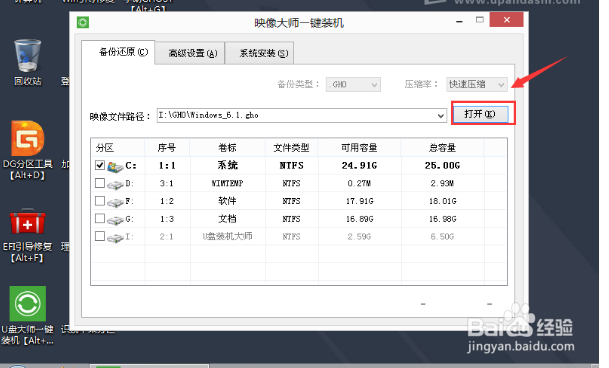Sort by the 可用容量 column header
The width and height of the screenshot is (609, 368).
[359, 148]
